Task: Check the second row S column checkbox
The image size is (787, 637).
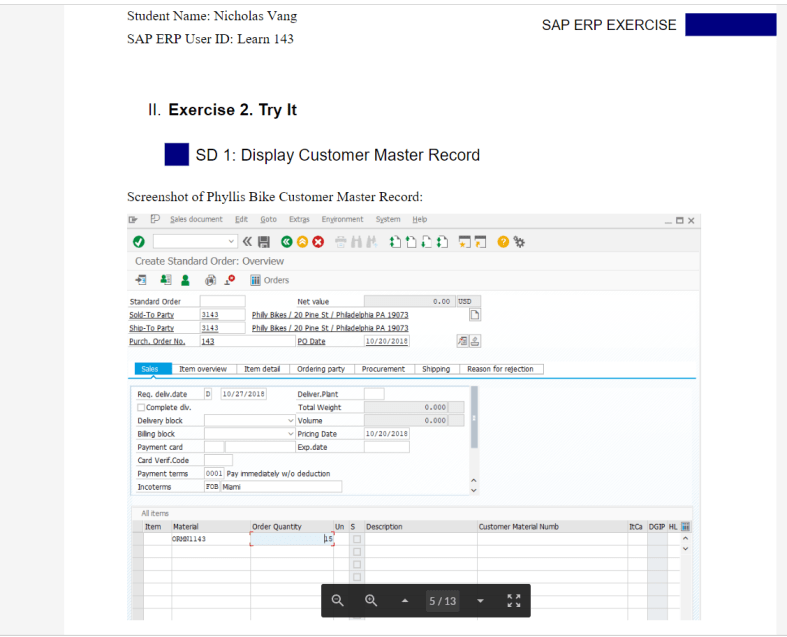Action: [355, 552]
